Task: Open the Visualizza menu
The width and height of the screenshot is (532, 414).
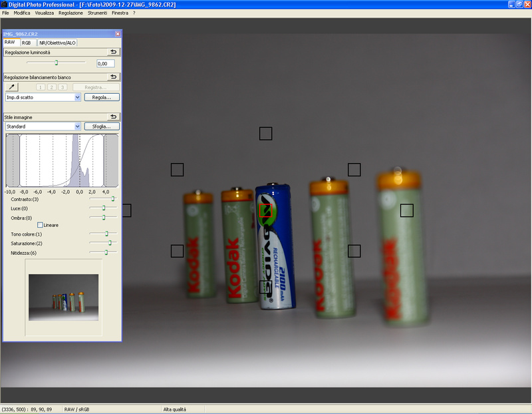Action: (45, 13)
